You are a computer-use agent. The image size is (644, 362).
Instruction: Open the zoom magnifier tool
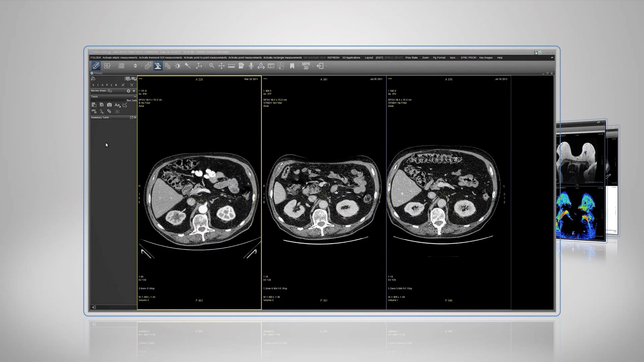pos(211,66)
